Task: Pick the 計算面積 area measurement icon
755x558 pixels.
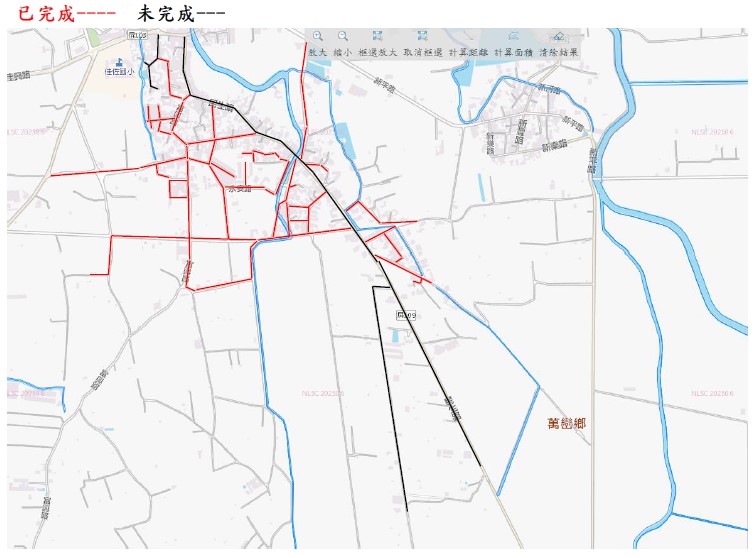Action: (x=513, y=36)
